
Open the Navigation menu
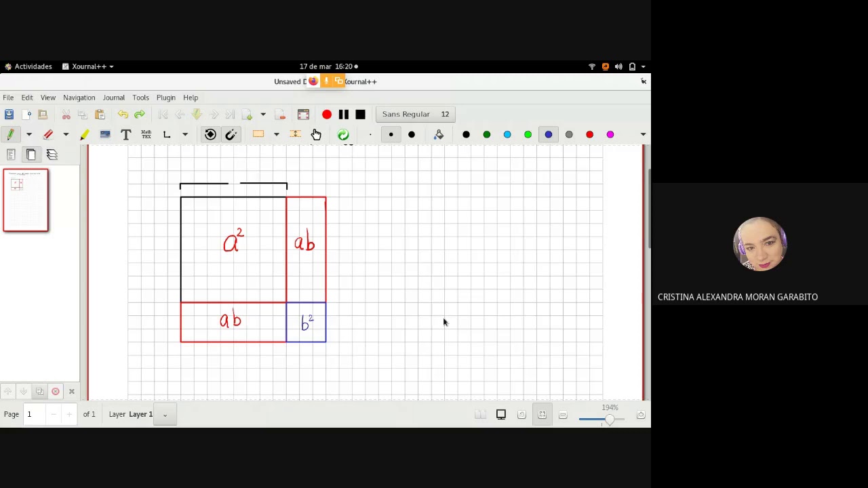(79, 98)
